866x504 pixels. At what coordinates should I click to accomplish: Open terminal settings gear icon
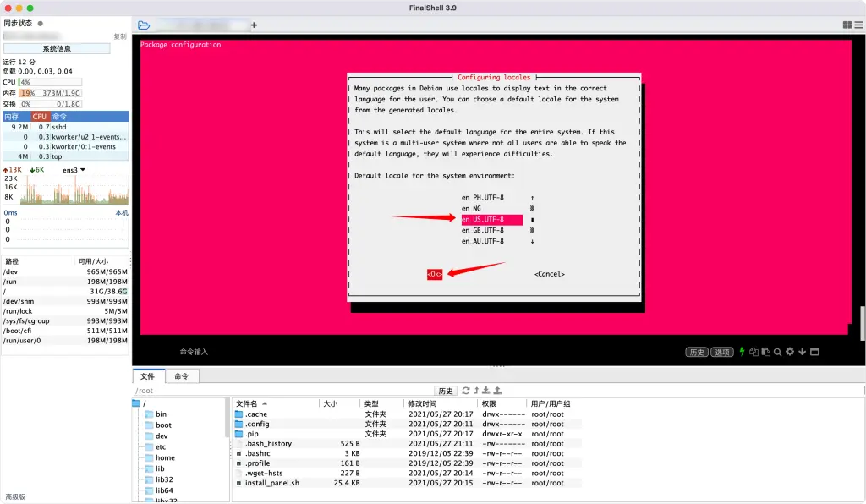pyautogui.click(x=790, y=352)
